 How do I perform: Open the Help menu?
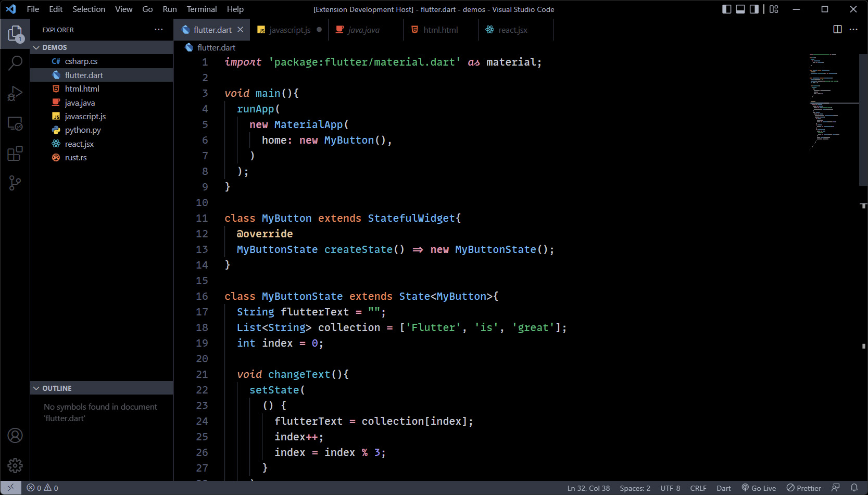[235, 9]
